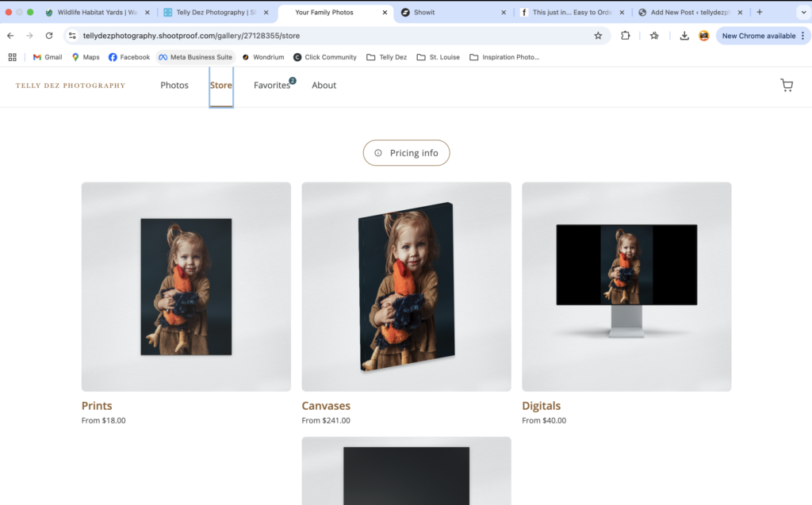Image resolution: width=812 pixels, height=505 pixels.
Task: Open the St. Louise bookmarks folder
Action: (438, 57)
